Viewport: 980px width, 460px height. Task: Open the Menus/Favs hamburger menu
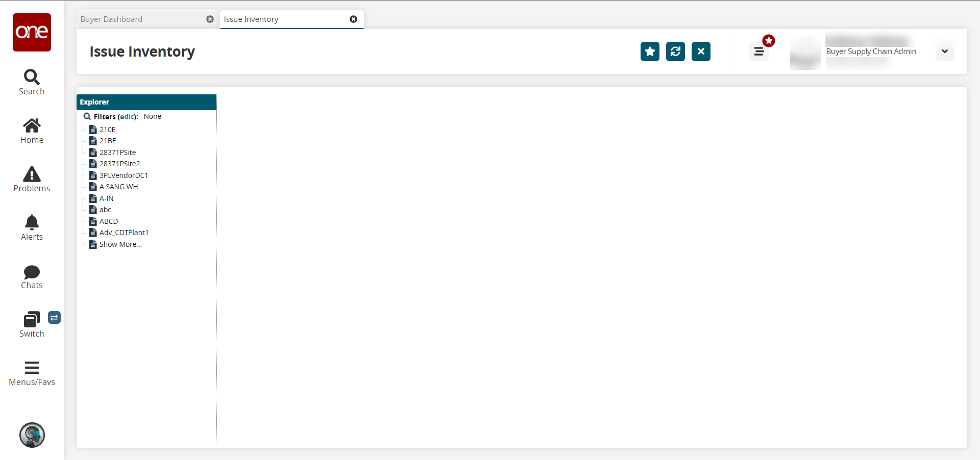pos(32,374)
